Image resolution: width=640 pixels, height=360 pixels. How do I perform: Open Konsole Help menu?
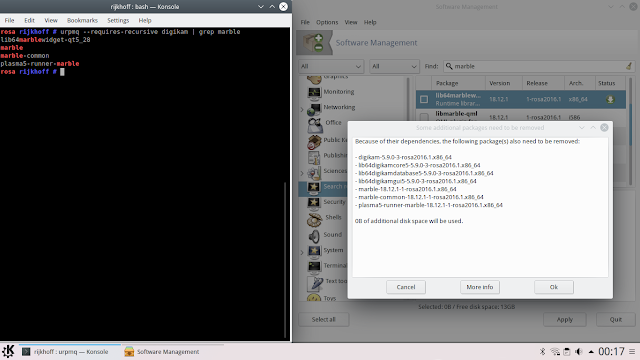[144, 20]
